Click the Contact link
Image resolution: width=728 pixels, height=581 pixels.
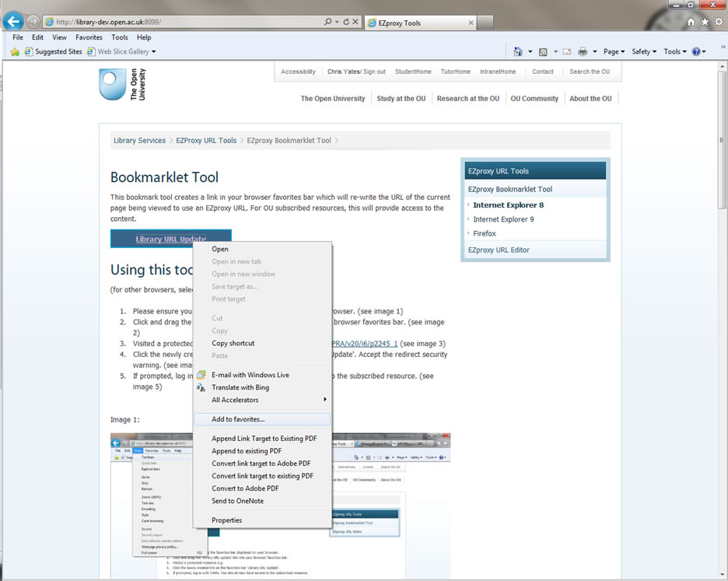542,72
